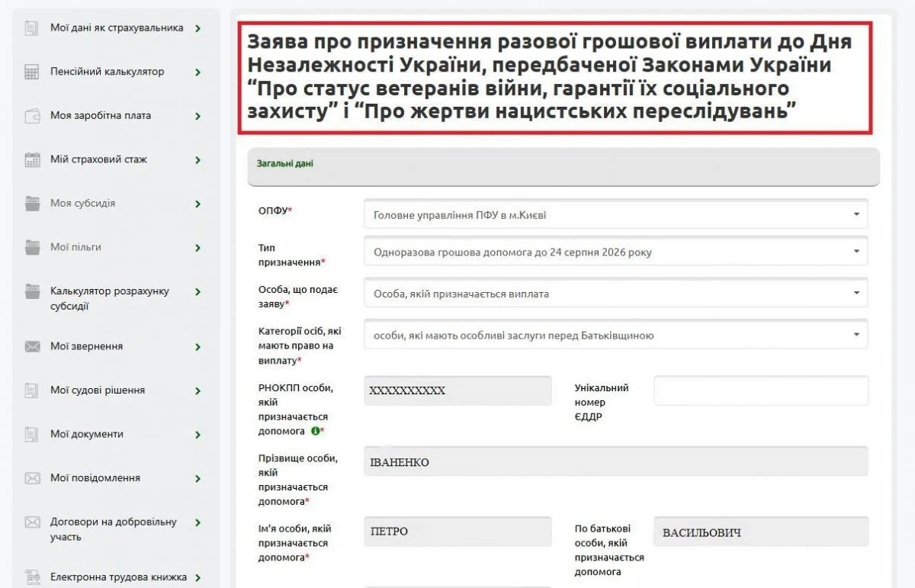
Task: Open Моя субсидія menu item
Action: 82,204
